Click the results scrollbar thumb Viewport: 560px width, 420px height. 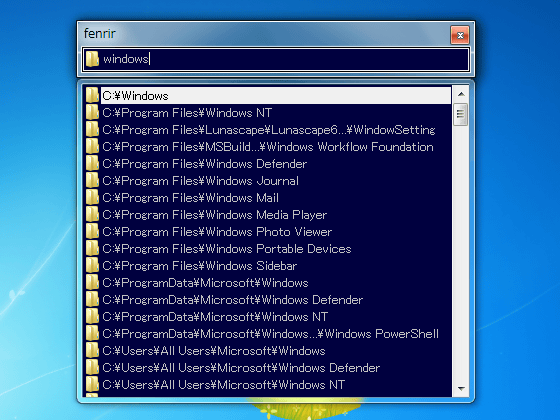pos(461,114)
